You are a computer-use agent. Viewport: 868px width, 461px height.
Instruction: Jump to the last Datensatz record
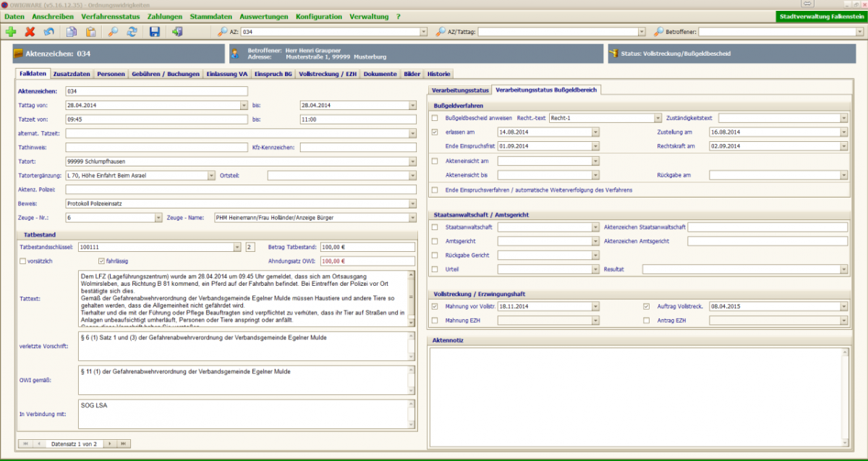point(124,443)
